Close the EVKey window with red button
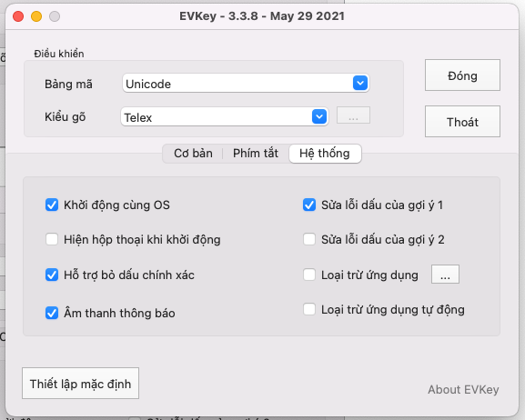 [x=18, y=16]
